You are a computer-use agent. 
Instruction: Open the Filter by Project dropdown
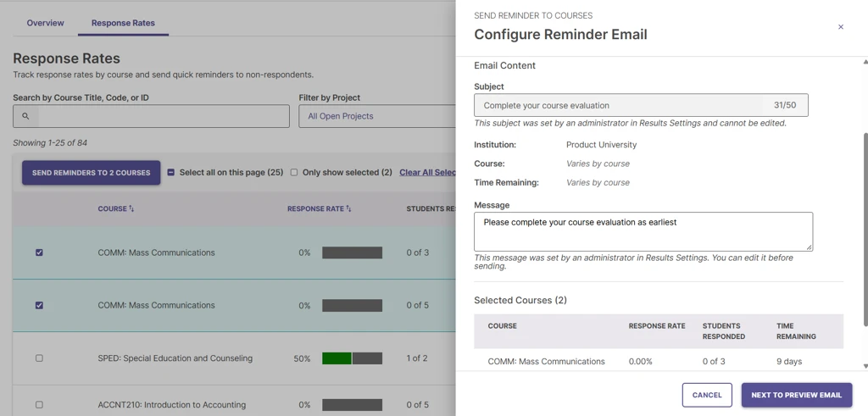point(377,116)
